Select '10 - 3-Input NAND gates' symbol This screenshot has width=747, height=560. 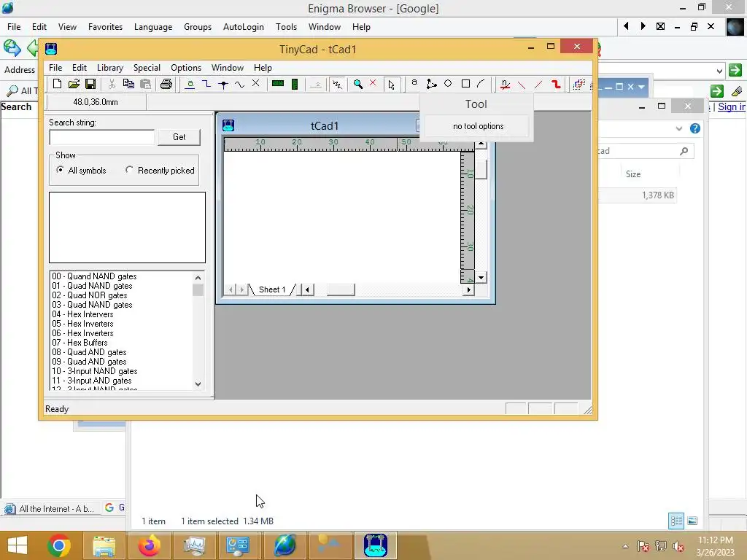(94, 371)
